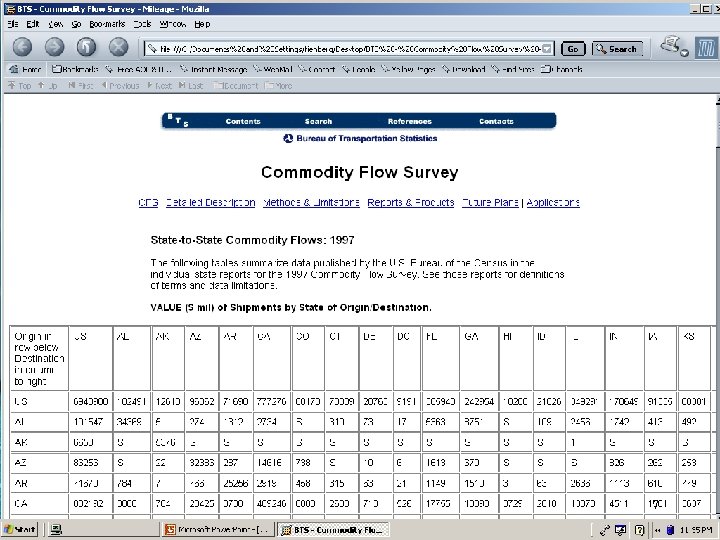Image resolution: width=720 pixels, height=540 pixels.
Task: Click the vertical scrollbar of the page
Action: (x=717, y=308)
